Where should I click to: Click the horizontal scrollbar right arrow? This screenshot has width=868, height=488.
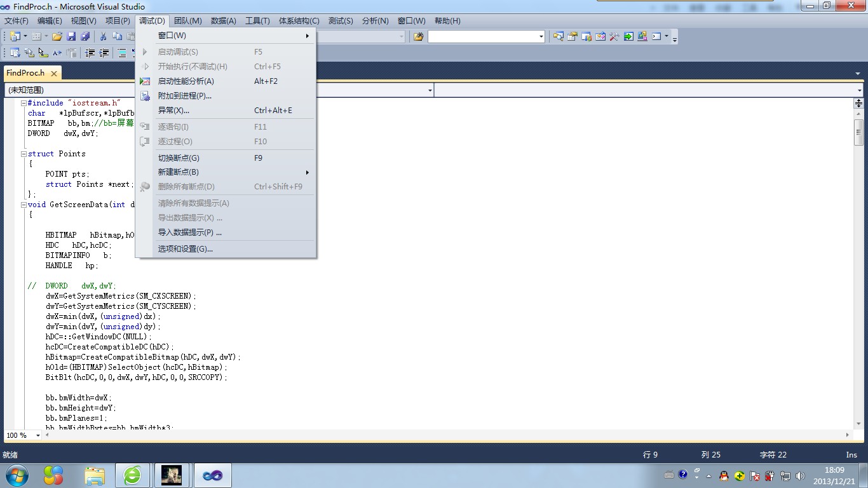(x=848, y=435)
